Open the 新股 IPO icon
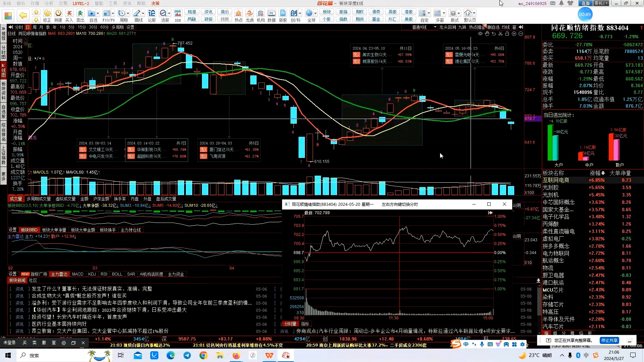Screen dimensions: 644x362 click(283, 15)
